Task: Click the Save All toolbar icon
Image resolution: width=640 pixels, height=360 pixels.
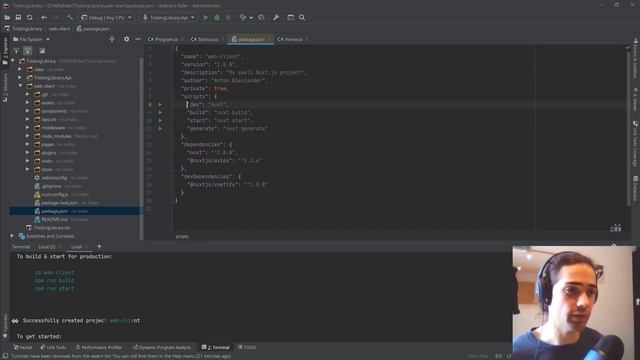Action: tap(18, 18)
